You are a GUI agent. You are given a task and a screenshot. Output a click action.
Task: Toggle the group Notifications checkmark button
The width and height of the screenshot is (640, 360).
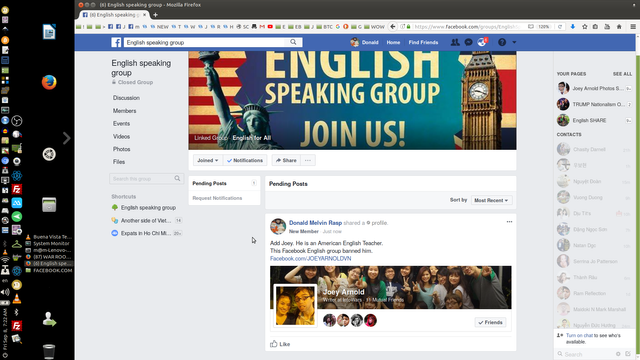(x=245, y=160)
